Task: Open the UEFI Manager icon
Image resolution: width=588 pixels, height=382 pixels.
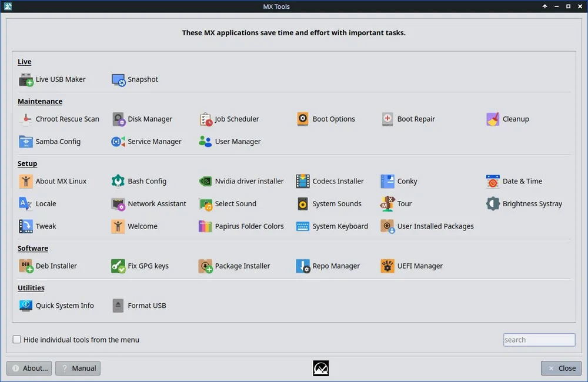Action: click(387, 266)
